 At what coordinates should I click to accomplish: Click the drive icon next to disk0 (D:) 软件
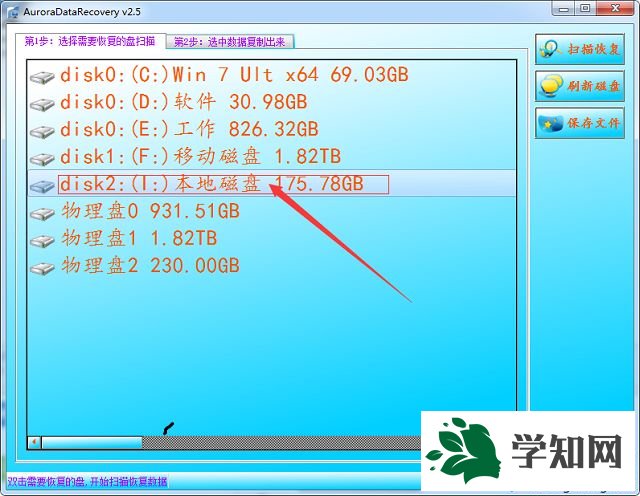tap(42, 104)
